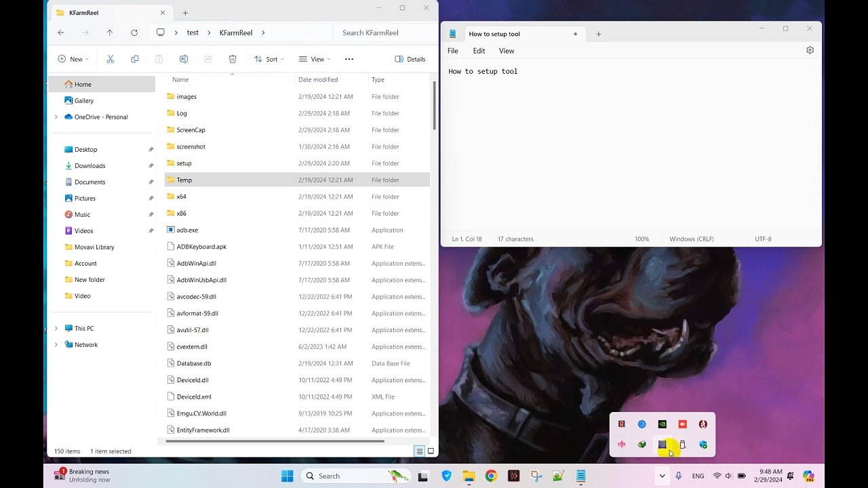The width and height of the screenshot is (868, 488).
Task: Open Notepad settings gear
Action: pyautogui.click(x=810, y=50)
